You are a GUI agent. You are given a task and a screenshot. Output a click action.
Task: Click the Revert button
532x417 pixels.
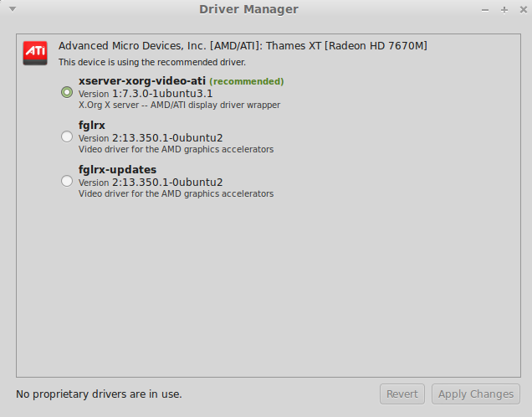402,394
